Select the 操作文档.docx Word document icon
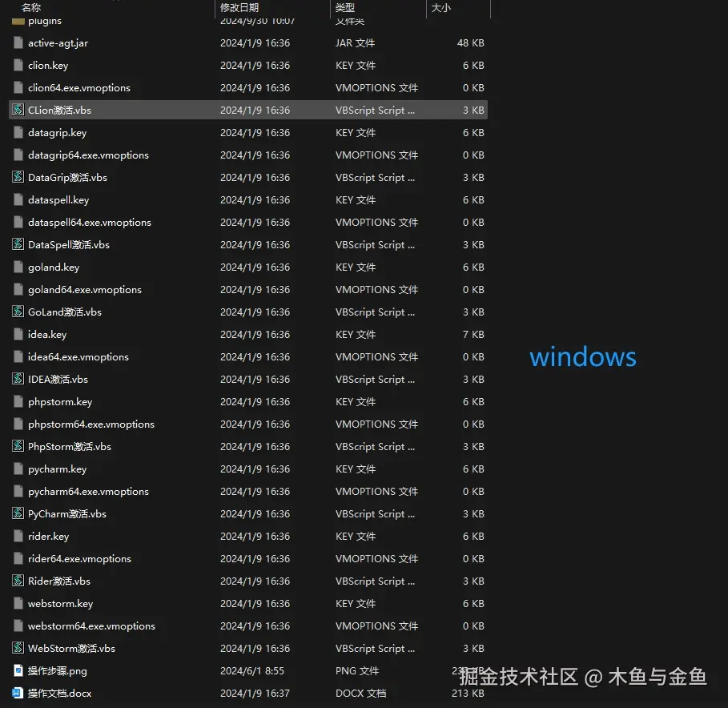Viewport: 728px width, 708px height. click(18, 693)
